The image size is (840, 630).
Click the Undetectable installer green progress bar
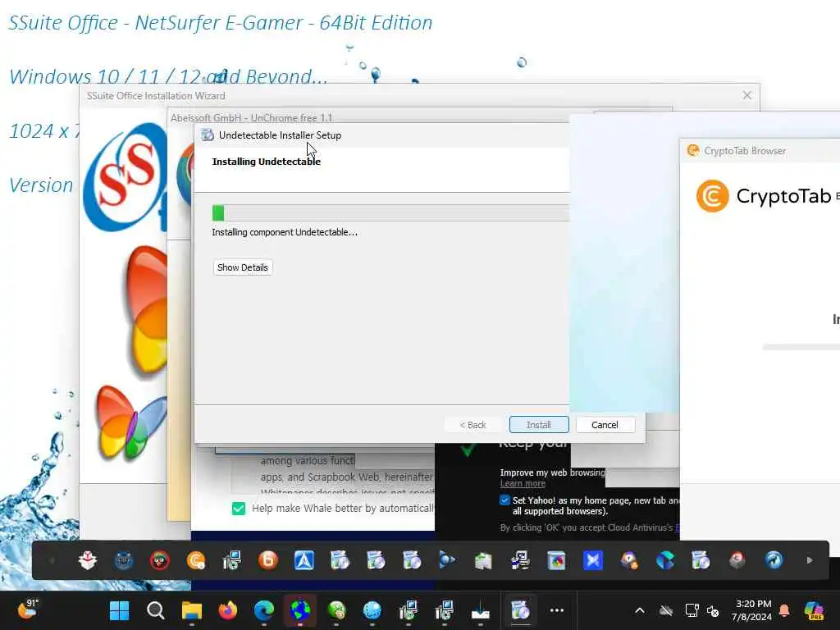pos(390,212)
